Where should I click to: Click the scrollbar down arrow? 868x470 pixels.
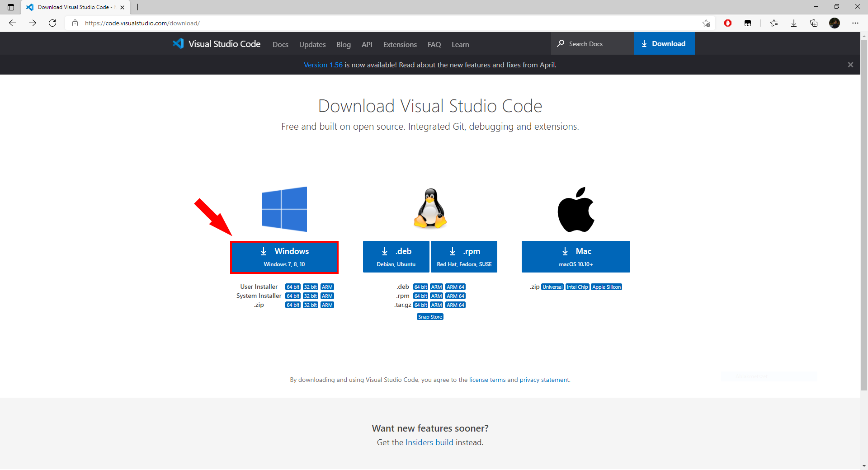[x=864, y=465]
